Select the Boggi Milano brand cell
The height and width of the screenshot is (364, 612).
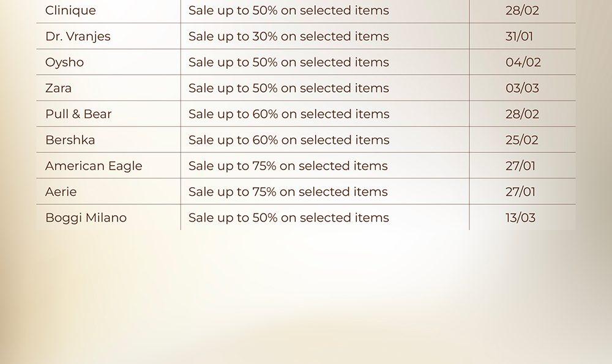86,218
